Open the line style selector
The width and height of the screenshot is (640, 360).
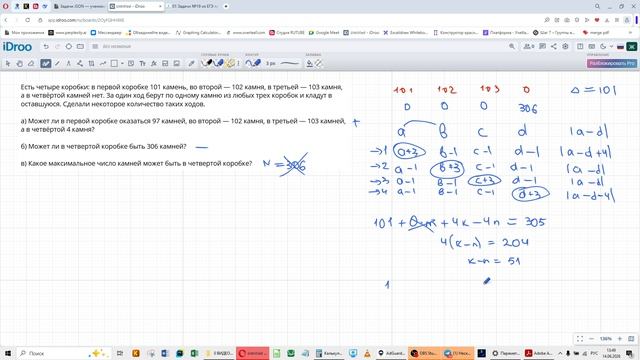[x=290, y=63]
